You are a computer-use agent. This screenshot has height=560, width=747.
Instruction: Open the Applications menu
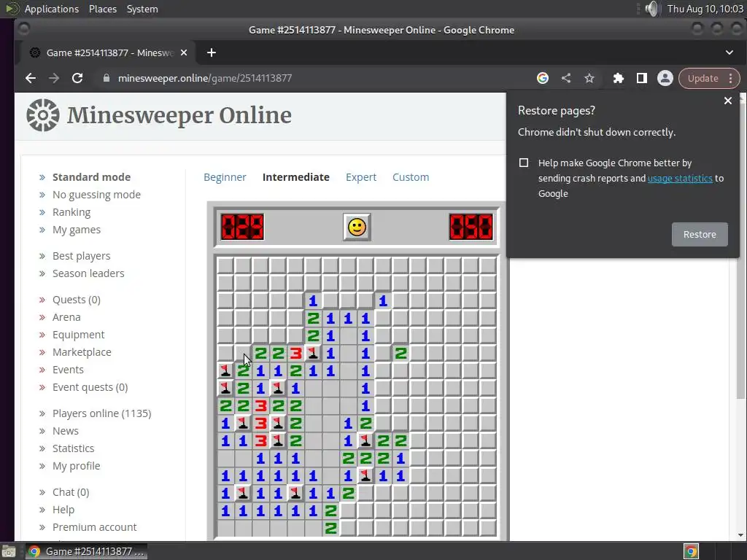pos(52,9)
